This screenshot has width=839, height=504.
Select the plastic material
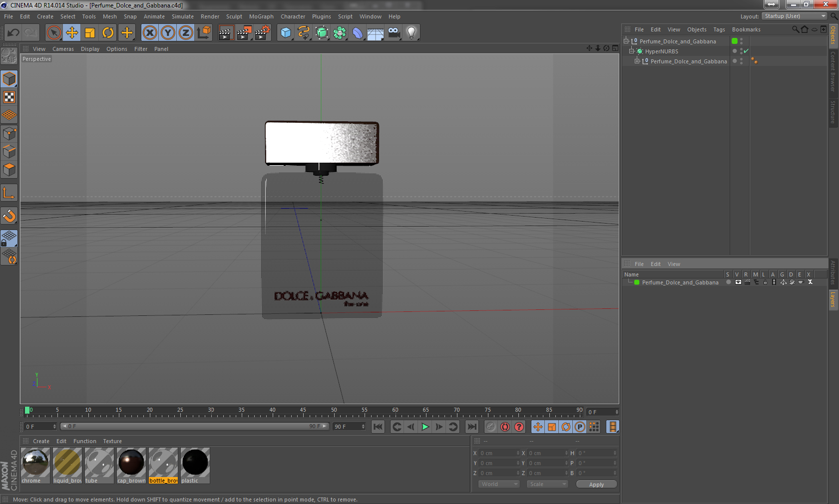(x=195, y=465)
